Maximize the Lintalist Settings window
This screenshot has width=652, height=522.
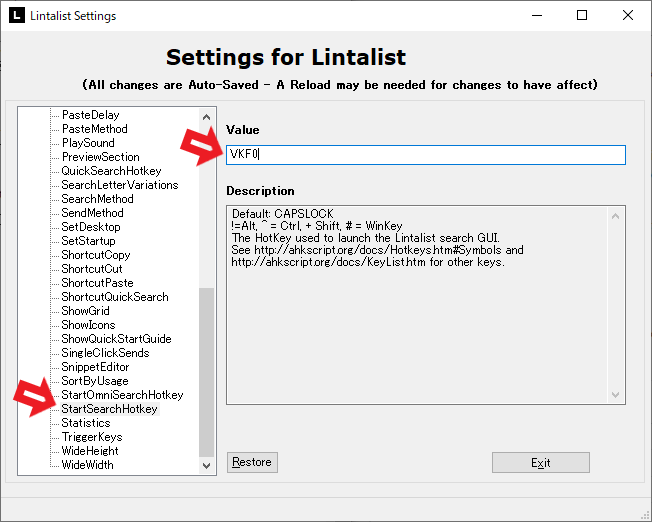coord(582,15)
